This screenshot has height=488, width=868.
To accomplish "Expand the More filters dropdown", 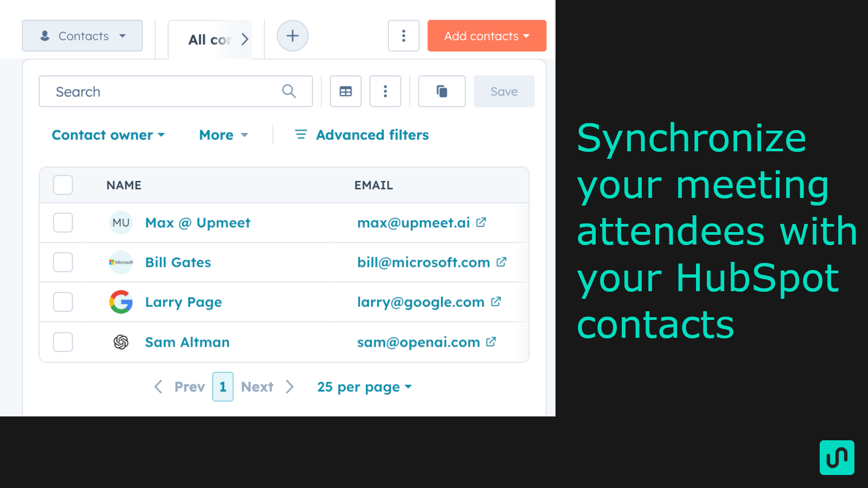I will [224, 135].
